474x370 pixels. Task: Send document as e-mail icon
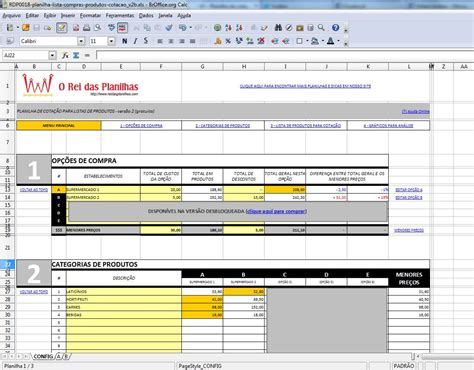coord(48,28)
